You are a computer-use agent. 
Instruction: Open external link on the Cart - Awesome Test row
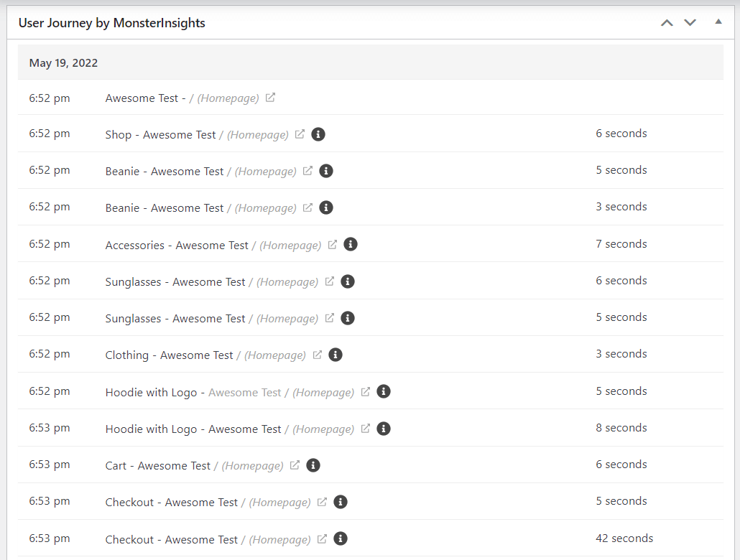click(x=294, y=465)
